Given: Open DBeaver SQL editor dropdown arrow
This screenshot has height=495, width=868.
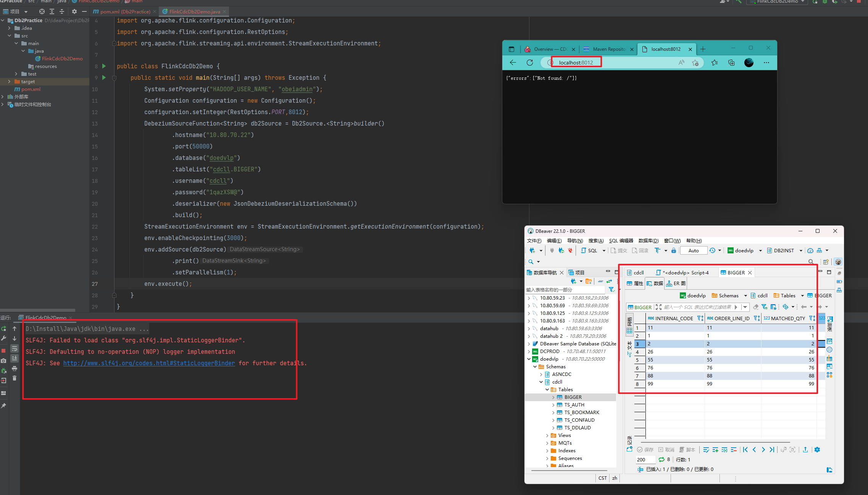Looking at the screenshot, I should point(604,251).
